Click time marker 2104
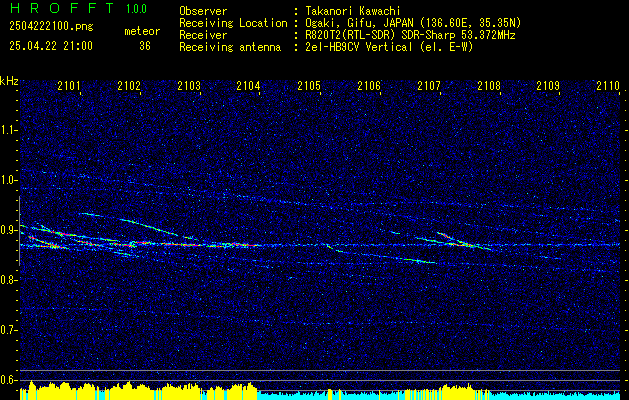The width and height of the screenshot is (629, 400). [x=248, y=85]
